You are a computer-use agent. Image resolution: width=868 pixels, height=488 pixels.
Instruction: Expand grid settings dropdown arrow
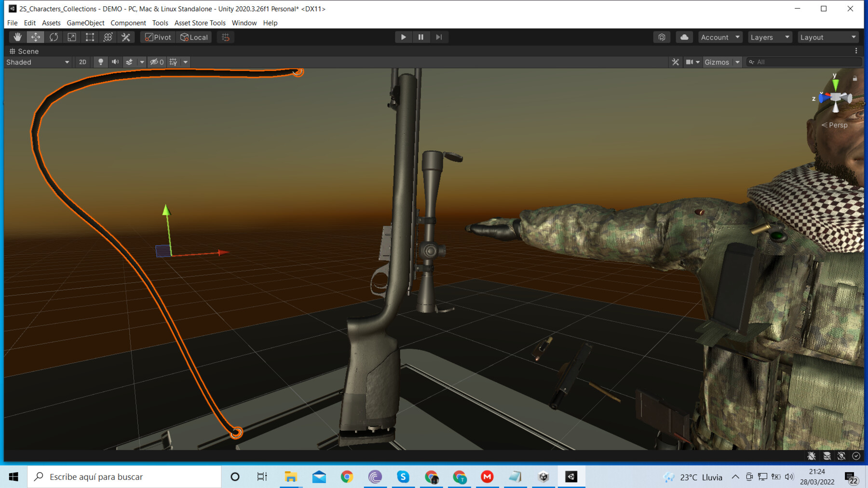click(x=185, y=62)
